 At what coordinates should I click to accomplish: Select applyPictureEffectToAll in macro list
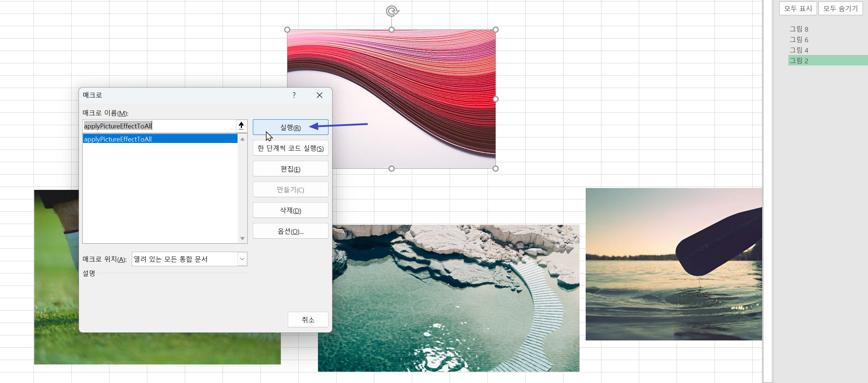pos(160,139)
